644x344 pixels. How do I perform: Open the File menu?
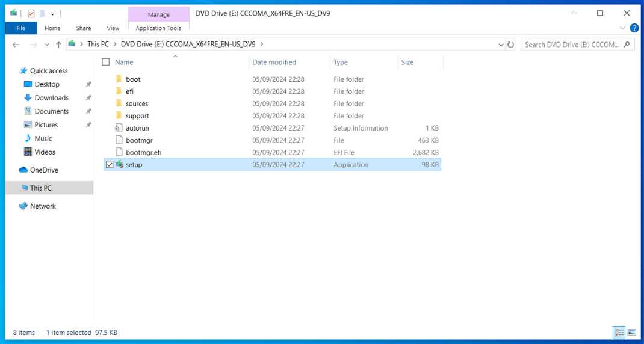coord(21,28)
